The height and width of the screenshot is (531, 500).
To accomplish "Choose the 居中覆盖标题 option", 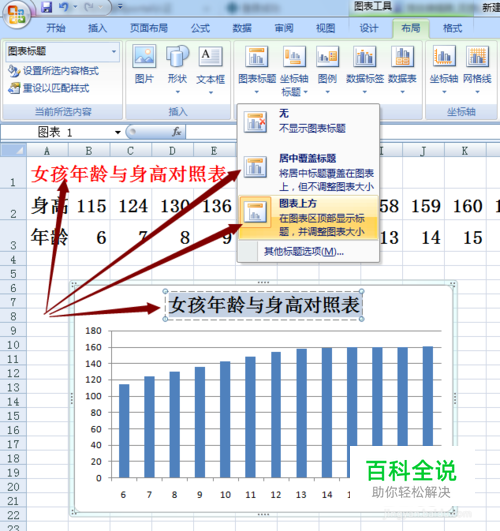I will pos(308,172).
